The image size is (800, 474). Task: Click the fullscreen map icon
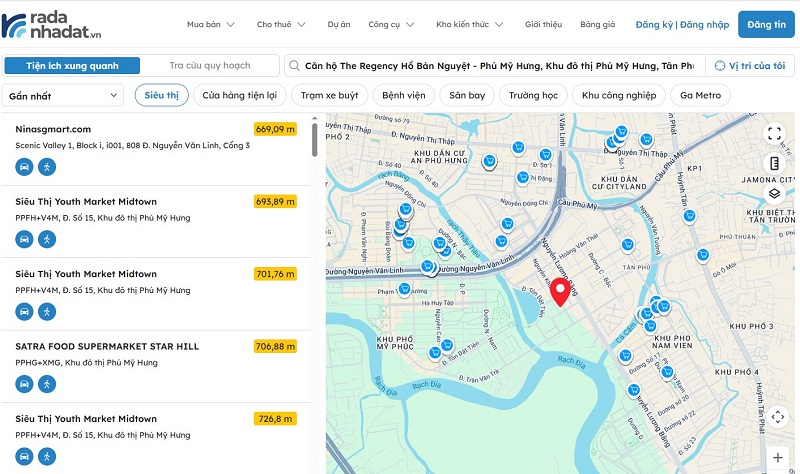pos(775,133)
